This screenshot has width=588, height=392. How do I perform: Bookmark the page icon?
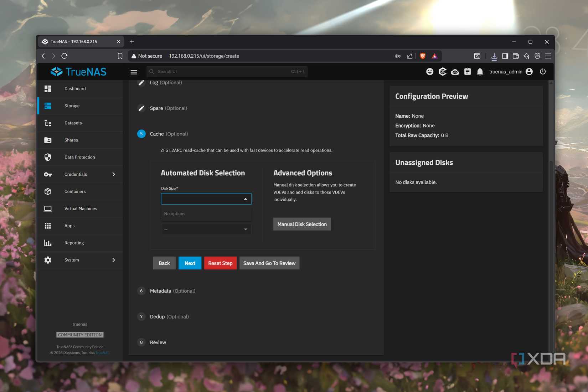(120, 56)
